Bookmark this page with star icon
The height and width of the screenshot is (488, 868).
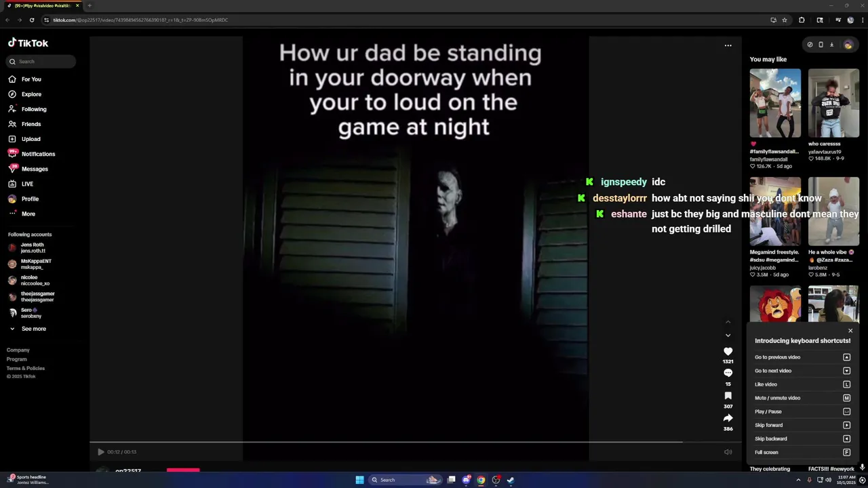click(785, 20)
